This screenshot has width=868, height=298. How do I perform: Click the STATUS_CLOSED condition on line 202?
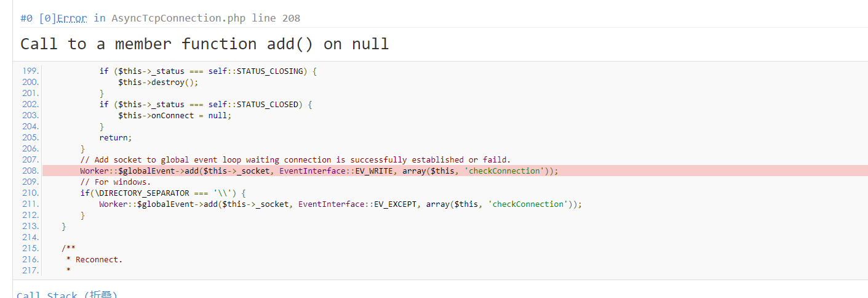205,104
